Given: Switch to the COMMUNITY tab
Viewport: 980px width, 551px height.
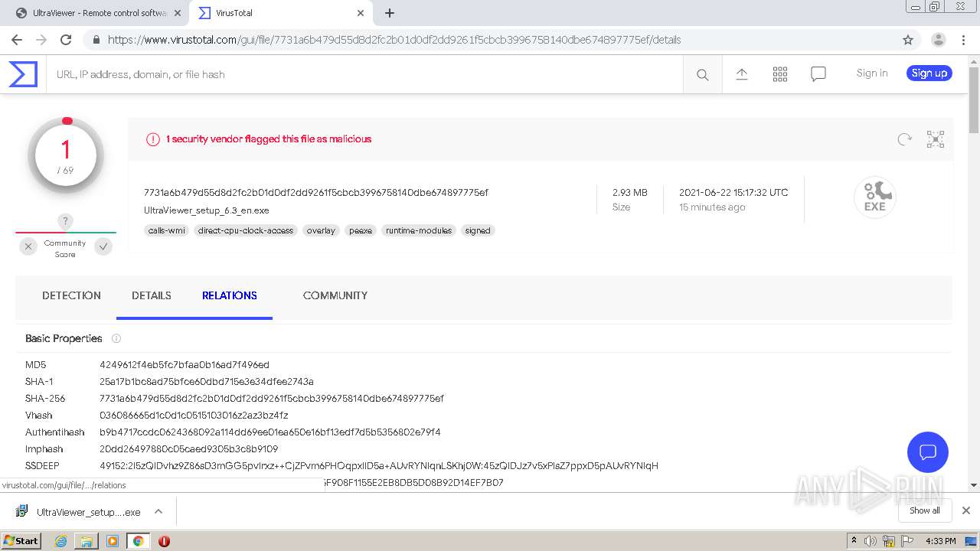Looking at the screenshot, I should [x=335, y=295].
